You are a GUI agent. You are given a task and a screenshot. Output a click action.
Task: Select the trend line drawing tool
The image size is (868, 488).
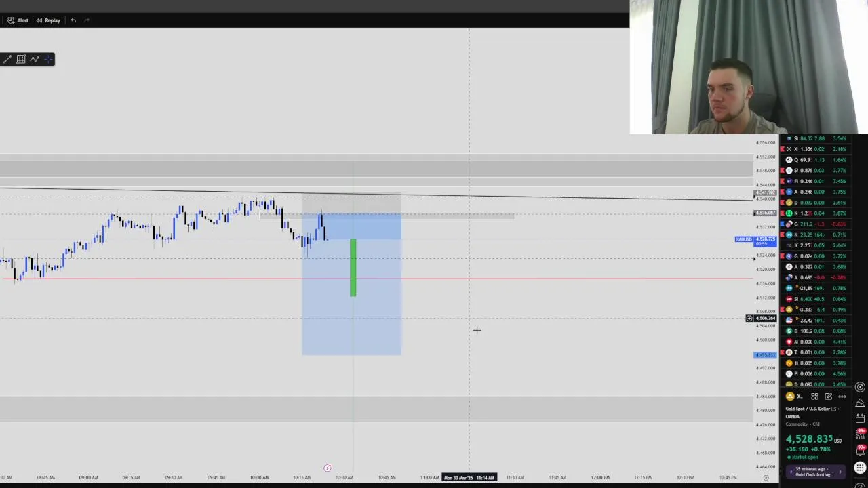click(7, 59)
